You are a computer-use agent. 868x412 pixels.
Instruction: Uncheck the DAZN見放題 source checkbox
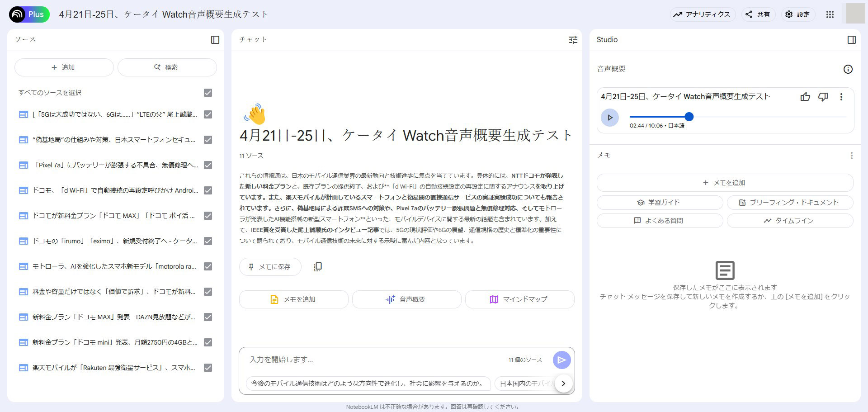click(x=208, y=317)
